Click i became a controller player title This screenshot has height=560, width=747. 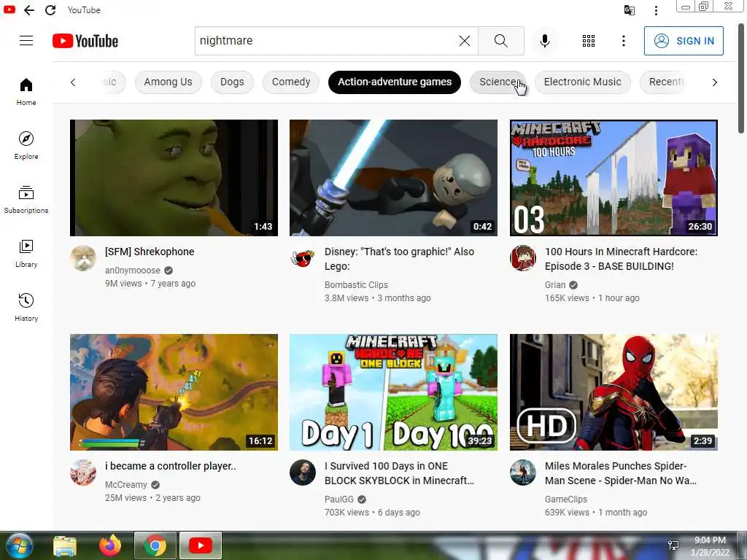point(170,466)
